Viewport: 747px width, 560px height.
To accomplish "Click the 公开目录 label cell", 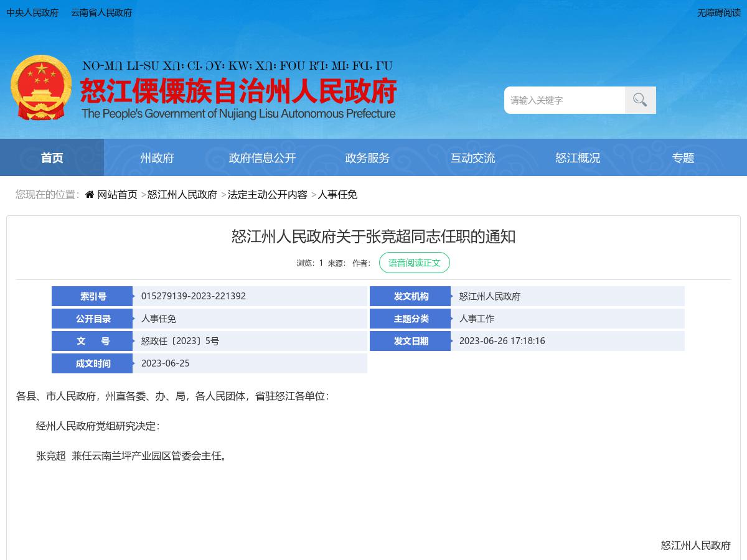I will click(92, 319).
